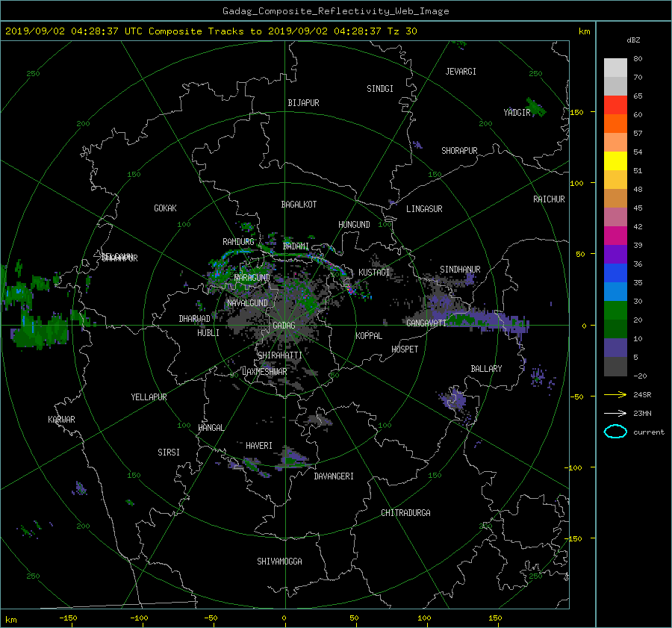Click the GOKAK city label
The width and height of the screenshot is (672, 628).
pyautogui.click(x=165, y=208)
